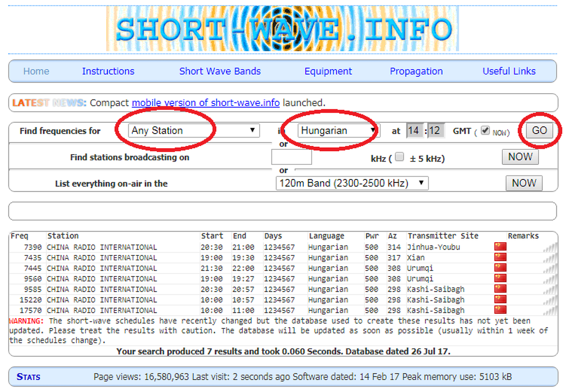The height and width of the screenshot is (392, 566).
Task: Open the Instructions page
Action: click(108, 71)
